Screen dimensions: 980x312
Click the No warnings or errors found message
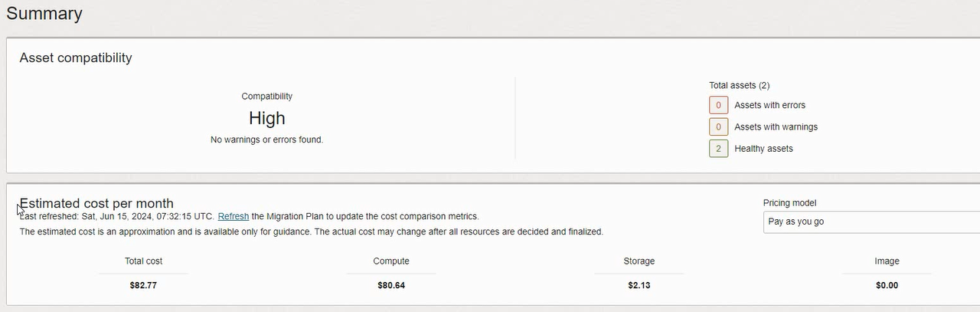point(266,140)
